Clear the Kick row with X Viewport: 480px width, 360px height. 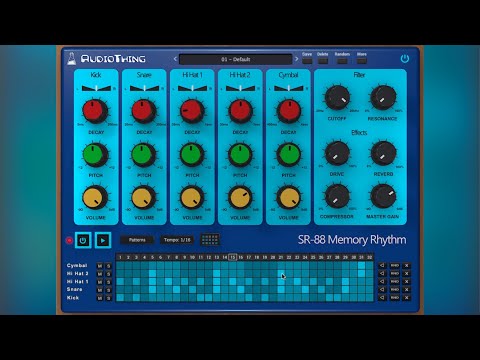[406, 297]
